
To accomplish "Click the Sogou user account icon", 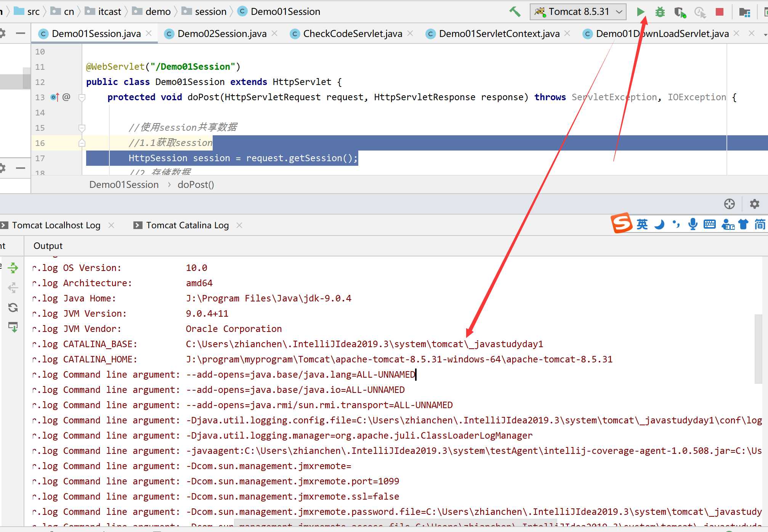I will point(728,224).
